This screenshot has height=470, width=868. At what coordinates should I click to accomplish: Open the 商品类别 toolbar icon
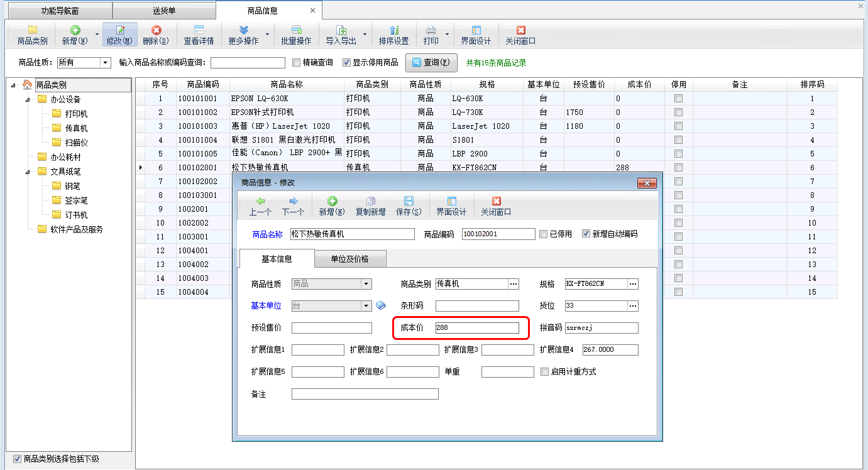click(32, 35)
